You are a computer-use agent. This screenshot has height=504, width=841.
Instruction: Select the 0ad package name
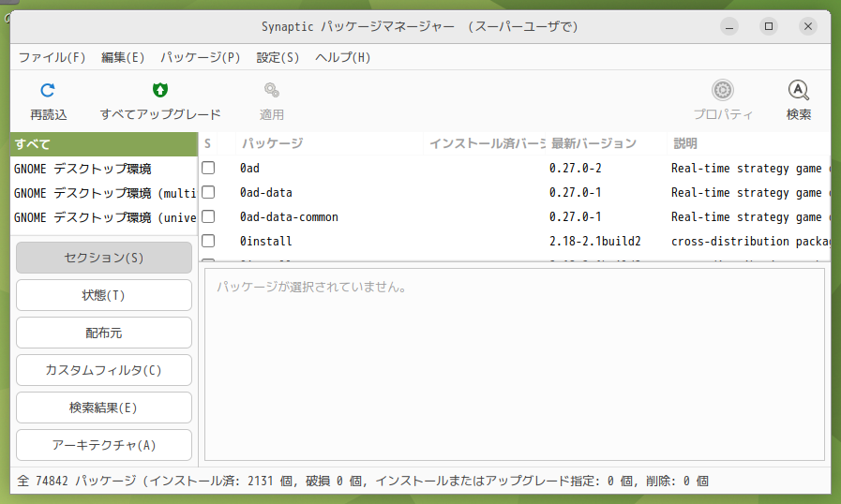249,169
